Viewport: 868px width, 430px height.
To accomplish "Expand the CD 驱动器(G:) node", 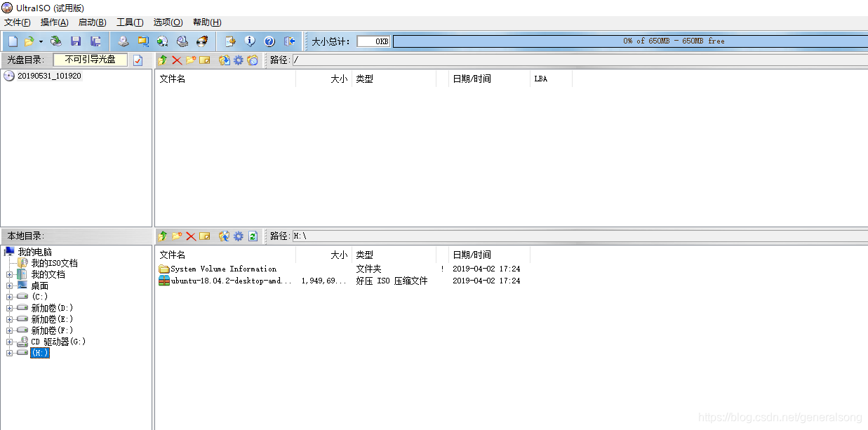I will click(10, 342).
